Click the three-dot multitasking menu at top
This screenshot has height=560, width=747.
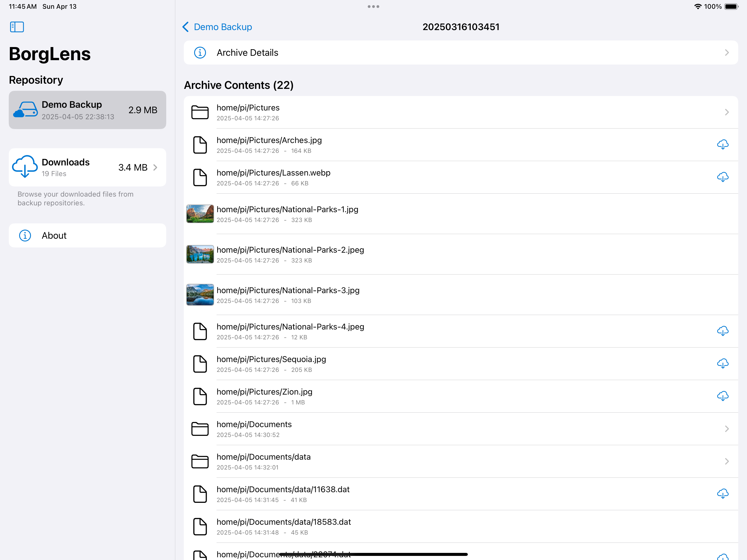click(373, 6)
